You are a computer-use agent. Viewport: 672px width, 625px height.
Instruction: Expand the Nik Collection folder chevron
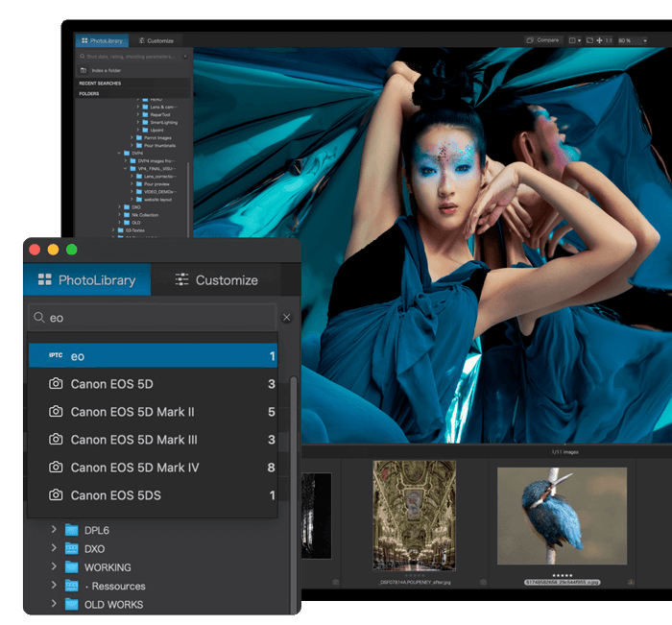(119, 215)
